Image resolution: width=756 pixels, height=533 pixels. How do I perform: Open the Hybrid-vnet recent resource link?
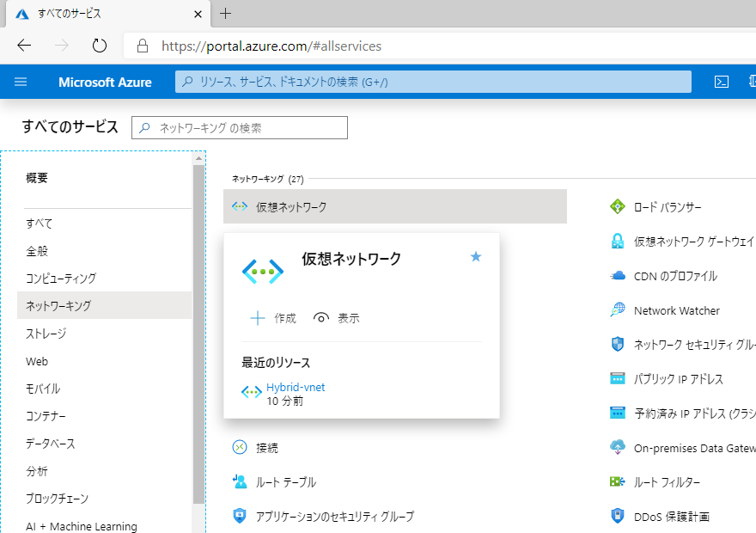coord(296,388)
